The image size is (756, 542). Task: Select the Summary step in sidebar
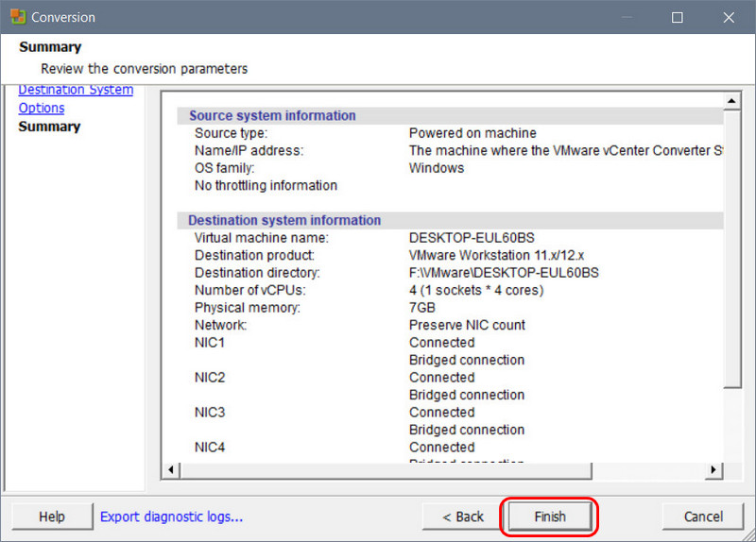click(49, 127)
